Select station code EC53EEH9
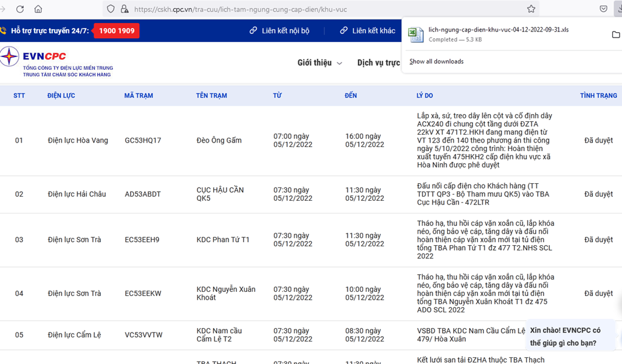The width and height of the screenshot is (622, 364). [142, 240]
